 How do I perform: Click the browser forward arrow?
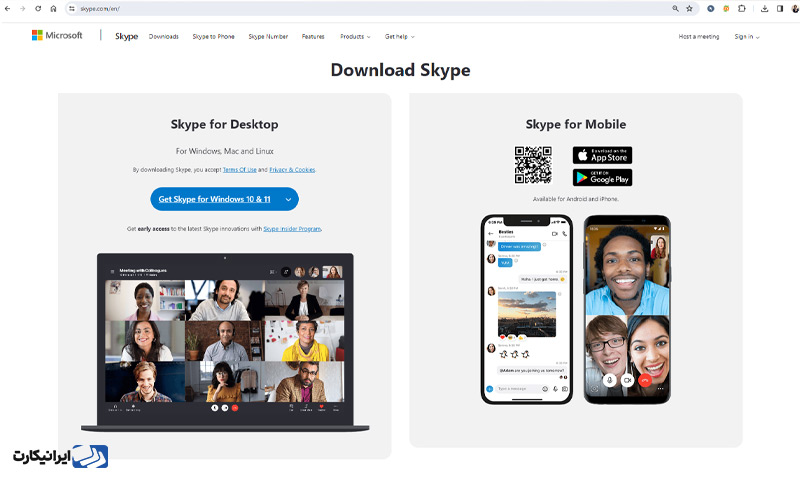(x=22, y=9)
